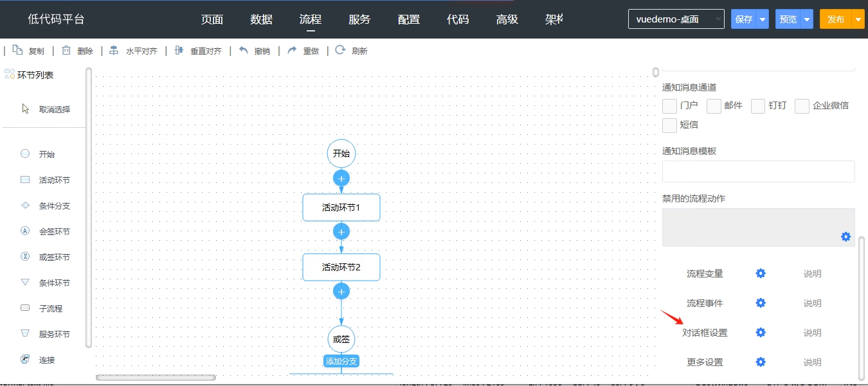Enable the 门户 notification checkbox
Viewport: 868px width, 386px height.
669,106
